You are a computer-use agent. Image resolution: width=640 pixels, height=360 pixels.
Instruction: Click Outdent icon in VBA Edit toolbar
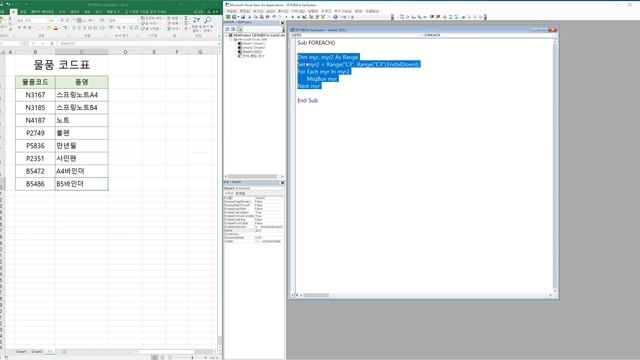(x=438, y=17)
